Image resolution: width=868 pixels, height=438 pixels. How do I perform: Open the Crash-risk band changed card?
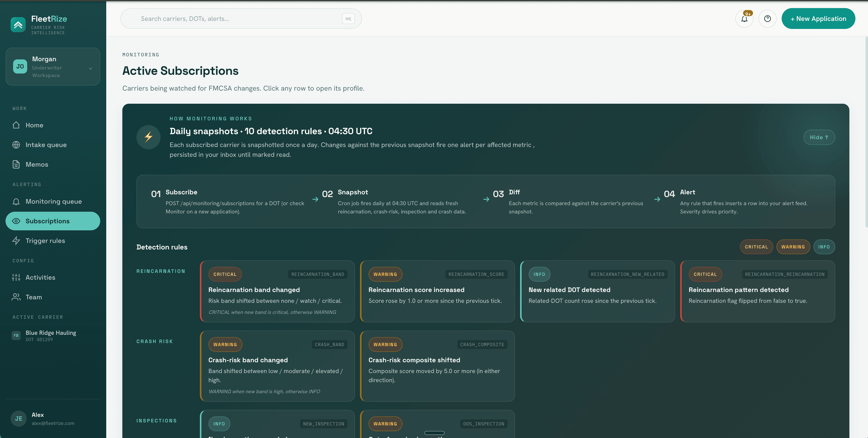coord(277,366)
